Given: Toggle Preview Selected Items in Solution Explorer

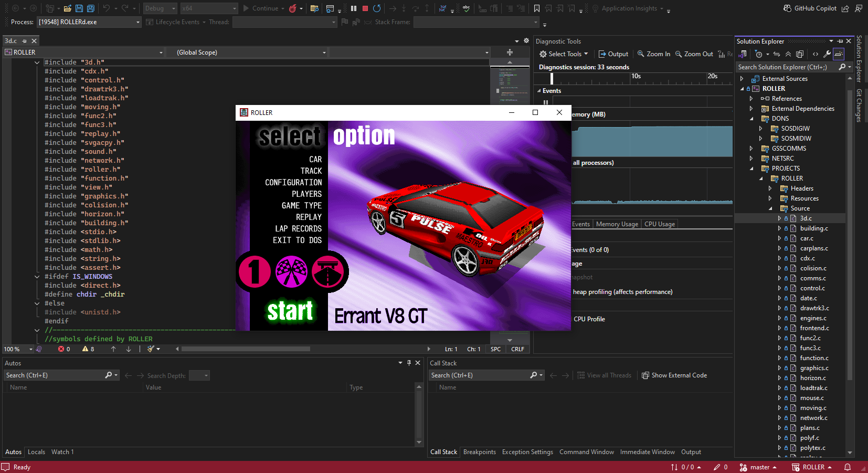Looking at the screenshot, I should (839, 54).
